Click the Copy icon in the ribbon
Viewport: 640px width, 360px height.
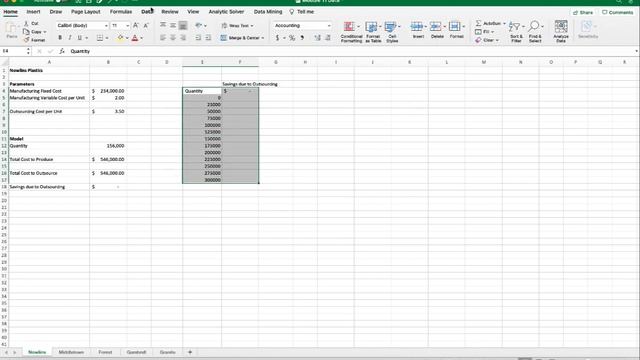pos(26,32)
